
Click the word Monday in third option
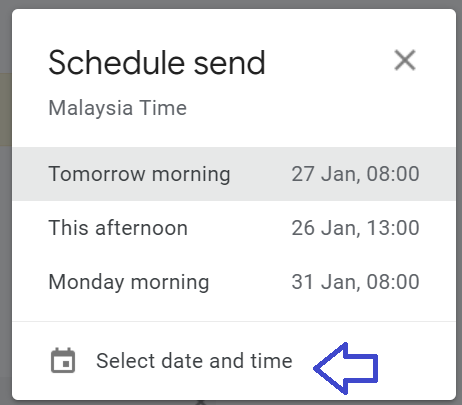click(x=86, y=282)
